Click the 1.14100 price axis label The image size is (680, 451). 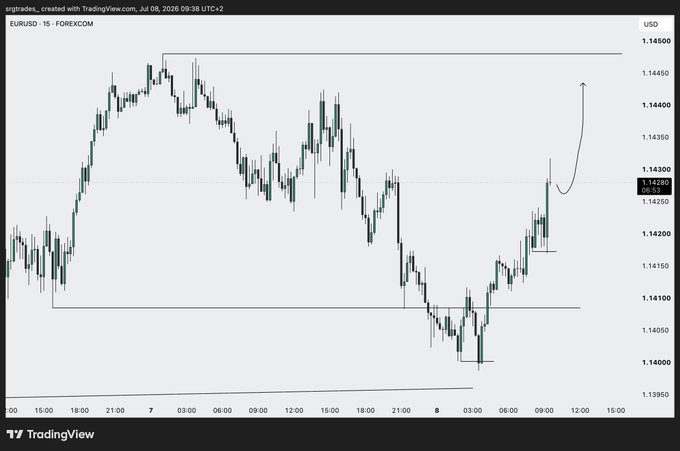click(656, 298)
